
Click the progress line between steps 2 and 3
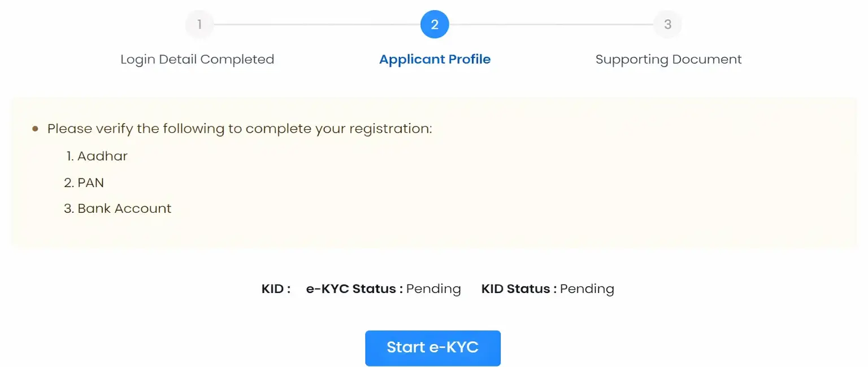(551, 24)
